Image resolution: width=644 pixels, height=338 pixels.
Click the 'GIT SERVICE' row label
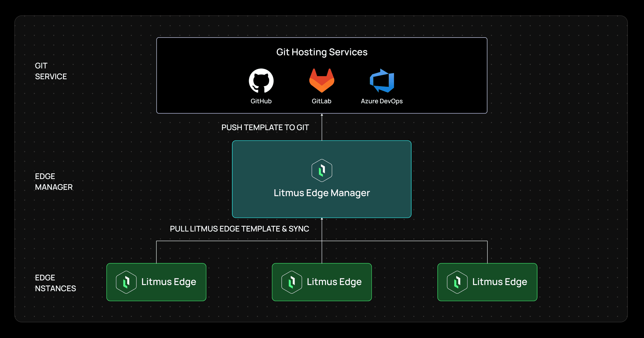point(51,71)
